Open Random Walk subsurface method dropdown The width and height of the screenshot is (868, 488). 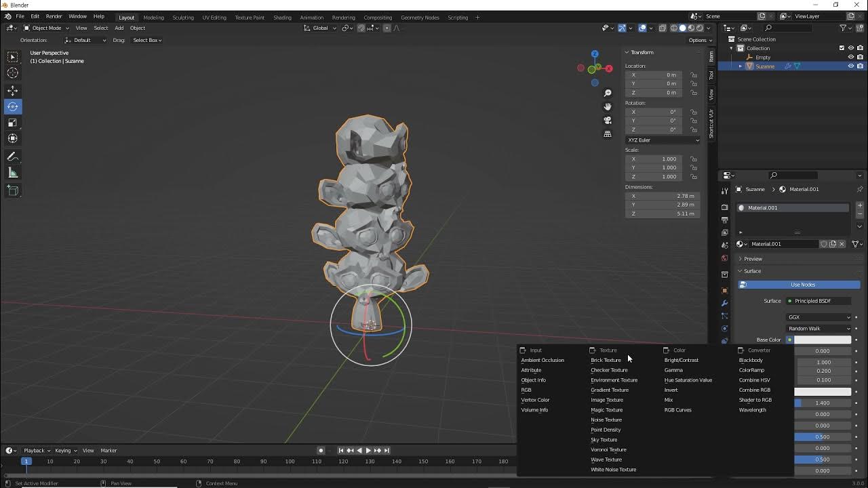click(x=819, y=329)
